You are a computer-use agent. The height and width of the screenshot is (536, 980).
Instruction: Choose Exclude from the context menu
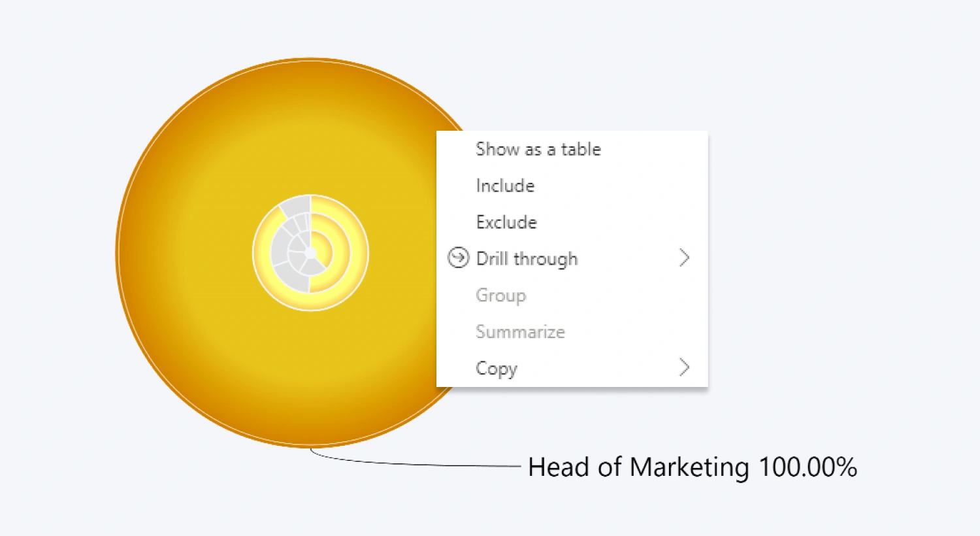pyautogui.click(x=506, y=222)
